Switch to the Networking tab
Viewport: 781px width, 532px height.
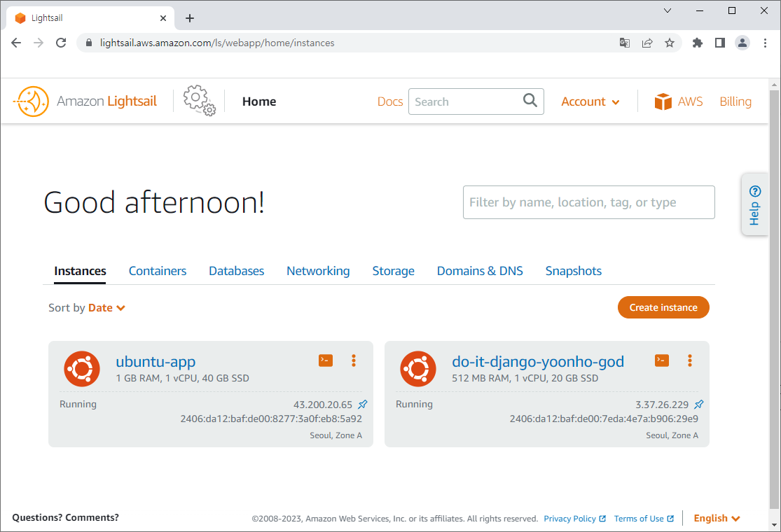(318, 271)
